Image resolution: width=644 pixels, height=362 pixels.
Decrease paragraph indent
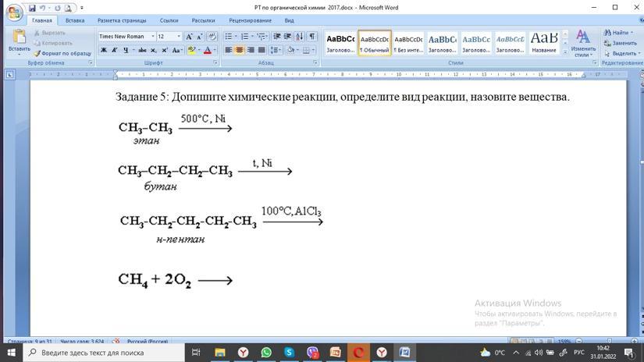[276, 37]
